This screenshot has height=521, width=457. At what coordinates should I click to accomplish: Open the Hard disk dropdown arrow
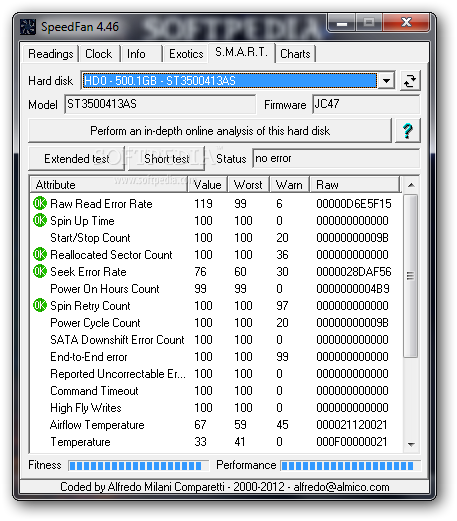pyautogui.click(x=386, y=81)
